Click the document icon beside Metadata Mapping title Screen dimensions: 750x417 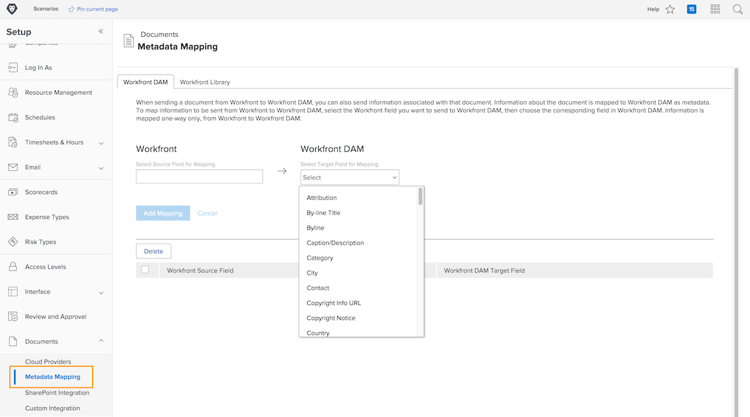pyautogui.click(x=129, y=41)
